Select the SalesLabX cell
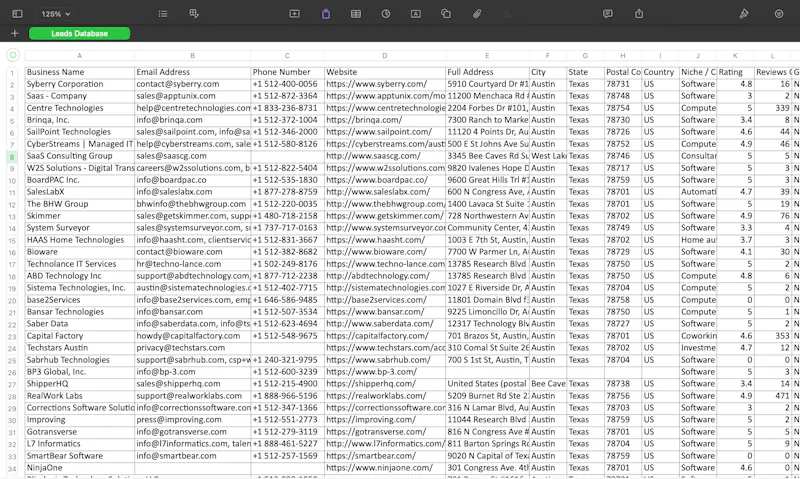 (80, 192)
